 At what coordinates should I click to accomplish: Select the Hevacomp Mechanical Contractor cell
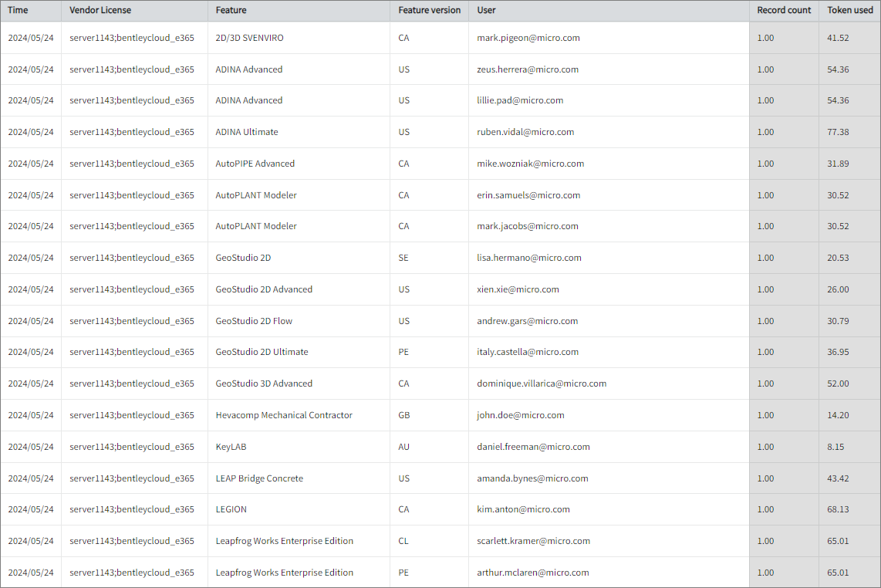click(284, 415)
